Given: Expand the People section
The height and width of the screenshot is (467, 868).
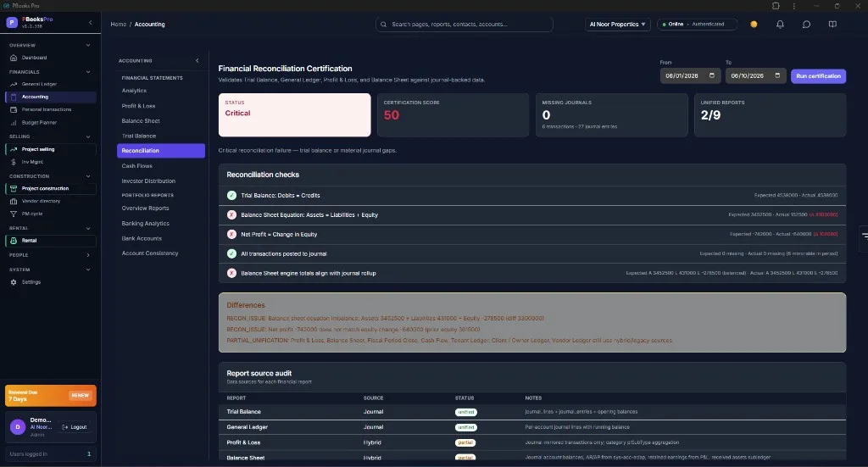Looking at the screenshot, I should (x=88, y=255).
